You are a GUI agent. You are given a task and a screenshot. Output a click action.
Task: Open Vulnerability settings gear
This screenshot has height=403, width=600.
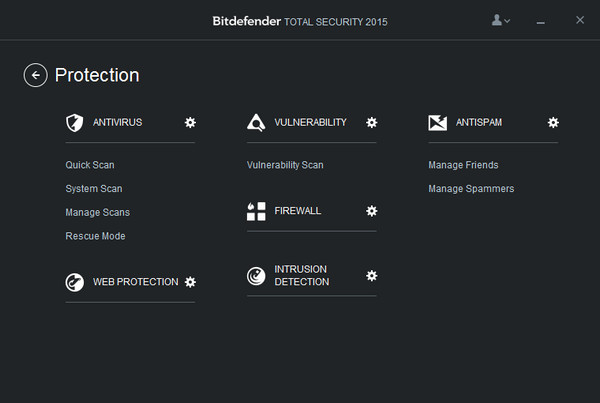coord(372,122)
